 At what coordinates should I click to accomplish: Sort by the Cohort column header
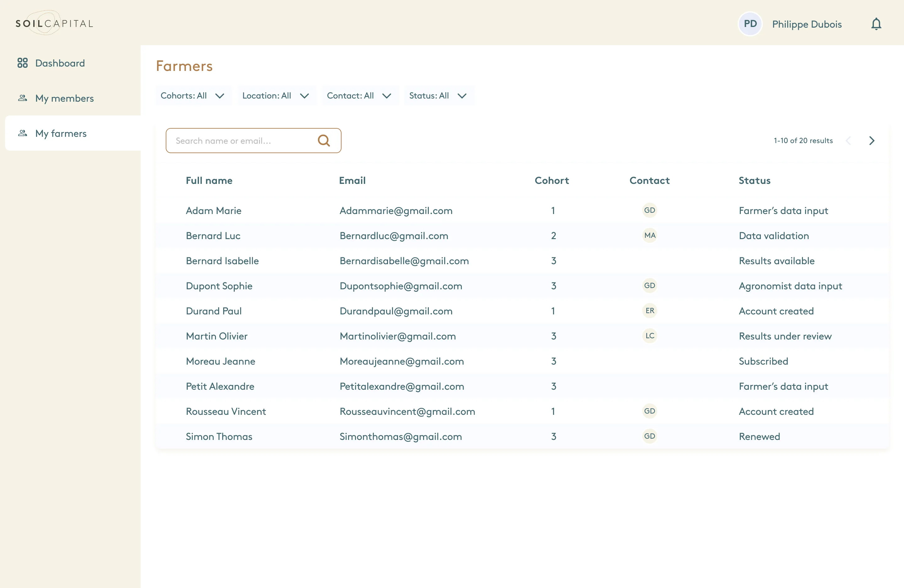point(552,181)
